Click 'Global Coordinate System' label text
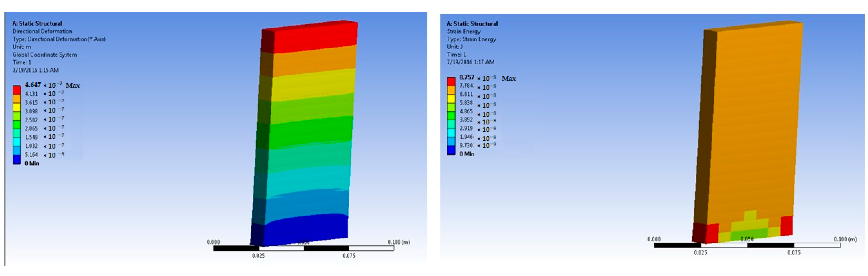The height and width of the screenshot is (276, 868). (x=45, y=55)
